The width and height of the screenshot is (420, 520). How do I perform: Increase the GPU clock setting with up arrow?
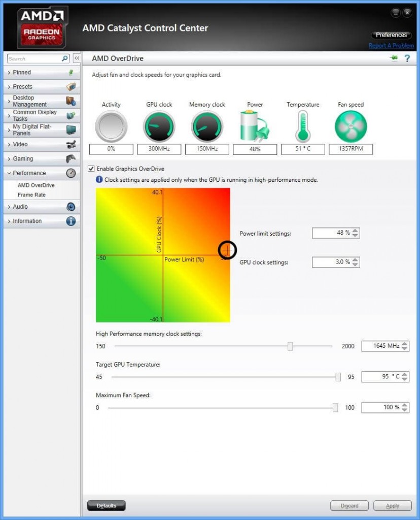(x=355, y=259)
